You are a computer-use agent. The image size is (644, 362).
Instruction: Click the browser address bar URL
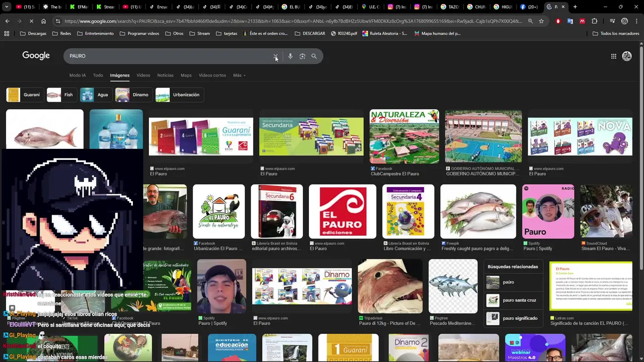pyautogui.click(x=293, y=21)
